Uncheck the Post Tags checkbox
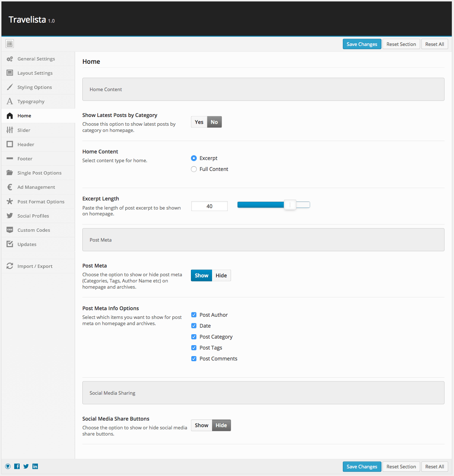454x476 pixels. (x=194, y=348)
